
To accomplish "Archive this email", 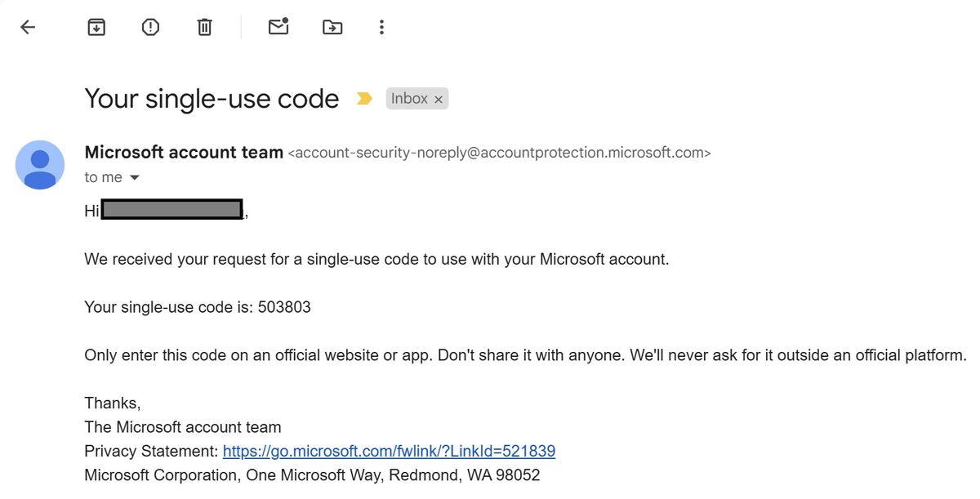I will click(96, 27).
